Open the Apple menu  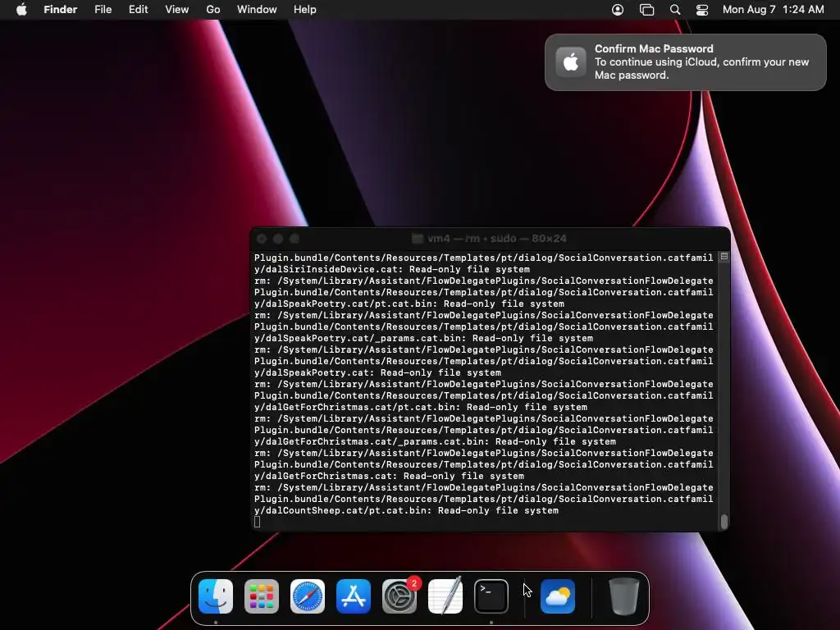(x=21, y=10)
